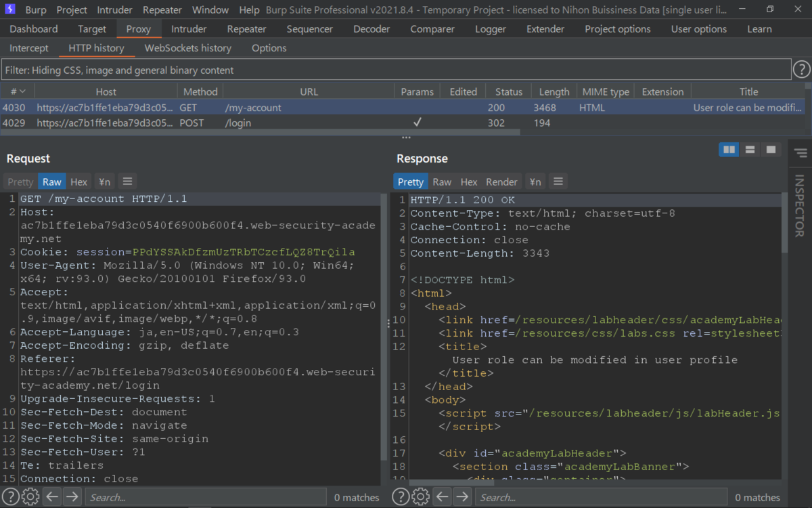
Task: Go to previous match in Response search
Action: (443, 496)
